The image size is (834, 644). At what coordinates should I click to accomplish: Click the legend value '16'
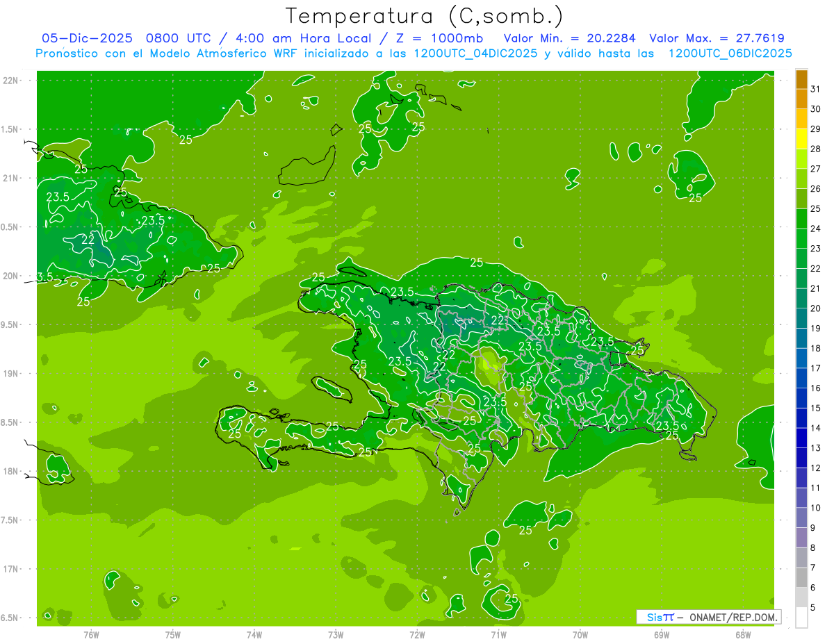(x=816, y=388)
